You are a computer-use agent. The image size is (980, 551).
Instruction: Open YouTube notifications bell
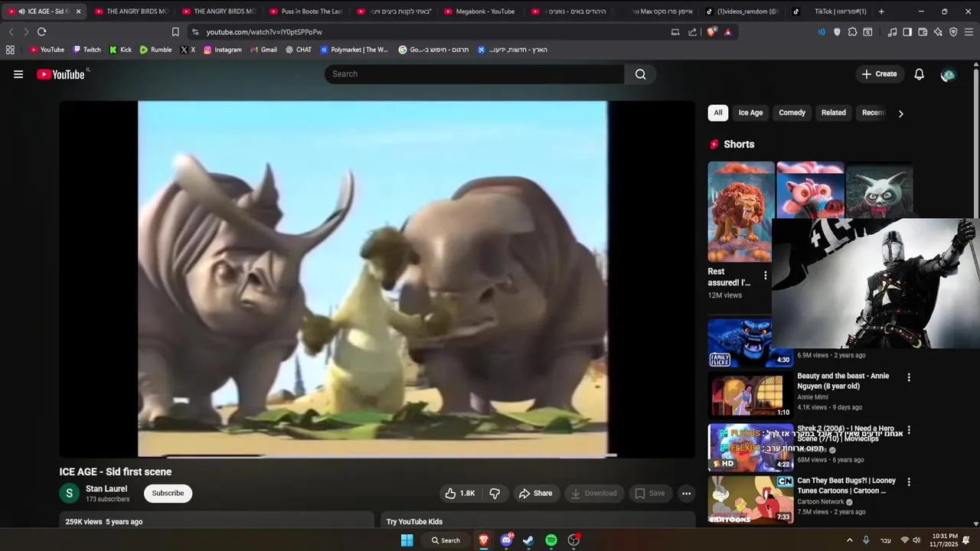(920, 74)
